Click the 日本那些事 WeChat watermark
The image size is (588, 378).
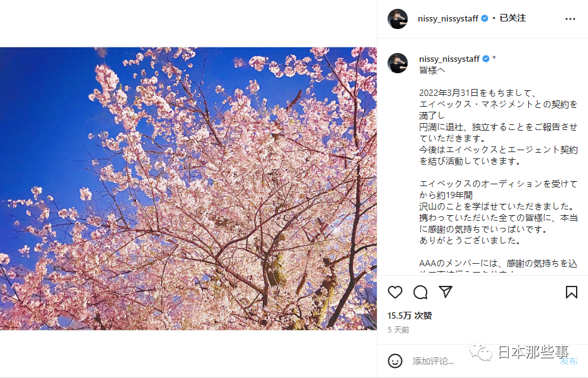coord(519,351)
